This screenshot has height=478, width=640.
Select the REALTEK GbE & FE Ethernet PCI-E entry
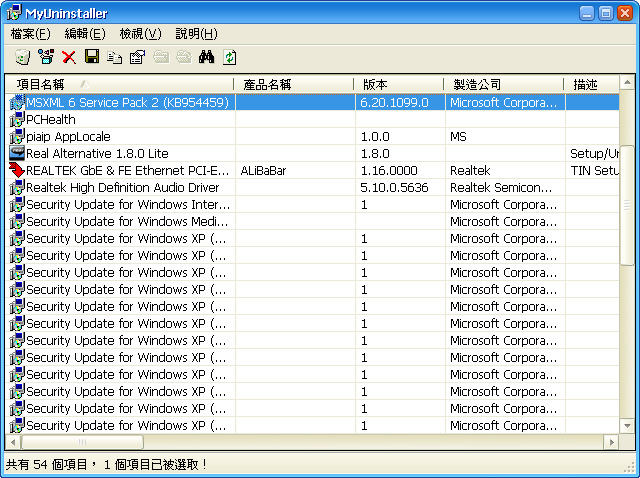(x=127, y=171)
